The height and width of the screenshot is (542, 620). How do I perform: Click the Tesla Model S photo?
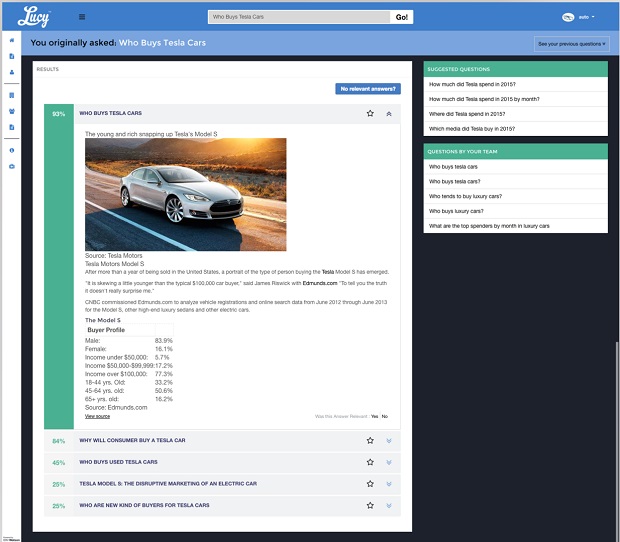coord(185,195)
